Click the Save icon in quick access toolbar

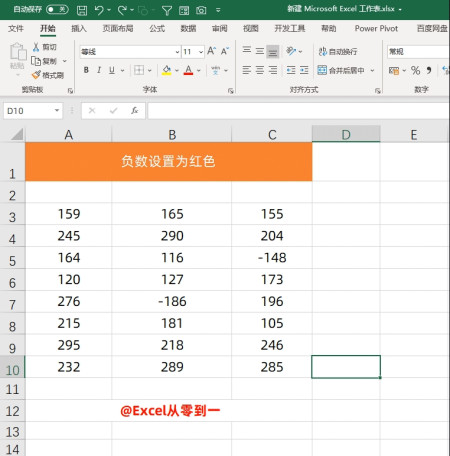[82, 10]
